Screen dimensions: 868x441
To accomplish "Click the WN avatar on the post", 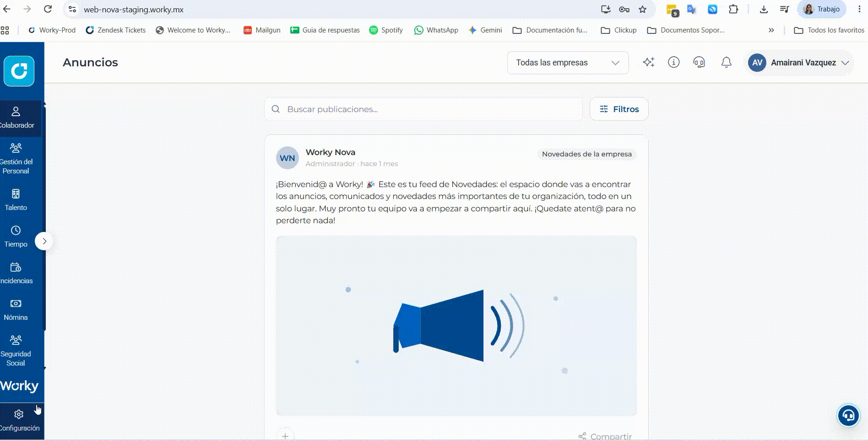I will 287,158.
